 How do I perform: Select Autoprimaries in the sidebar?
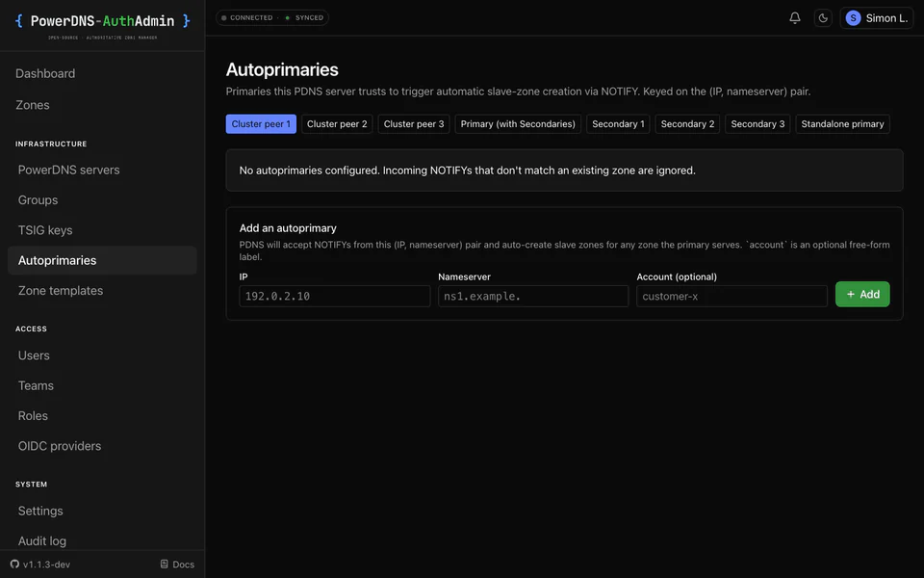(102, 260)
